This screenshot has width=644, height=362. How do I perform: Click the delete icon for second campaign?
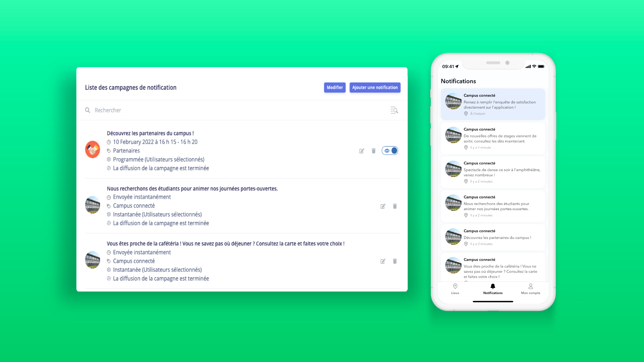click(x=395, y=206)
